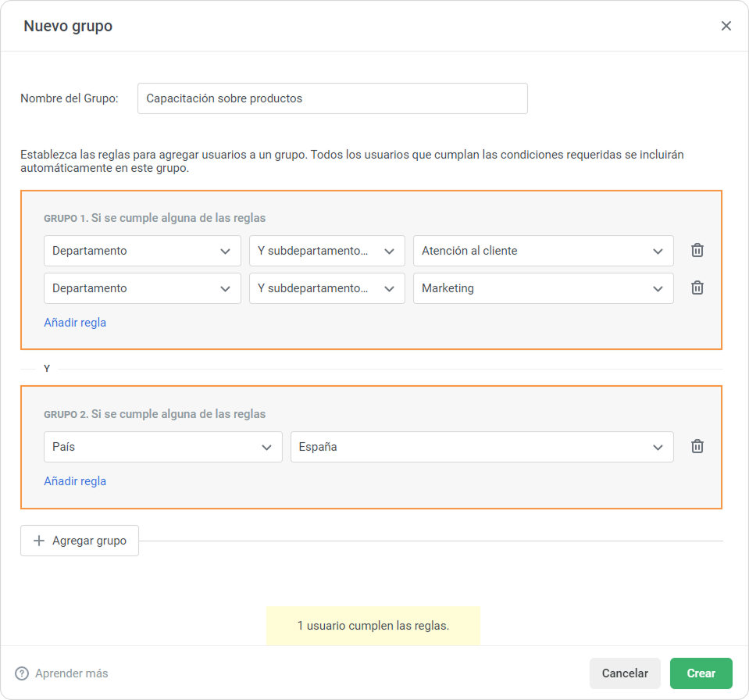Viewport: 749px width, 700px height.
Task: Close the Nuevo grupo dialog
Action: (x=726, y=26)
